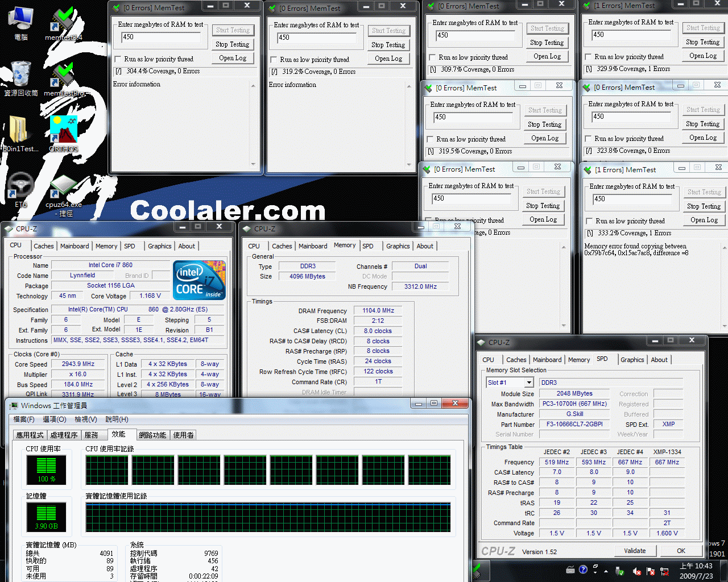This screenshot has height=582, width=728.
Task: Open the 使用者 tab in Task Manager
Action: [183, 435]
